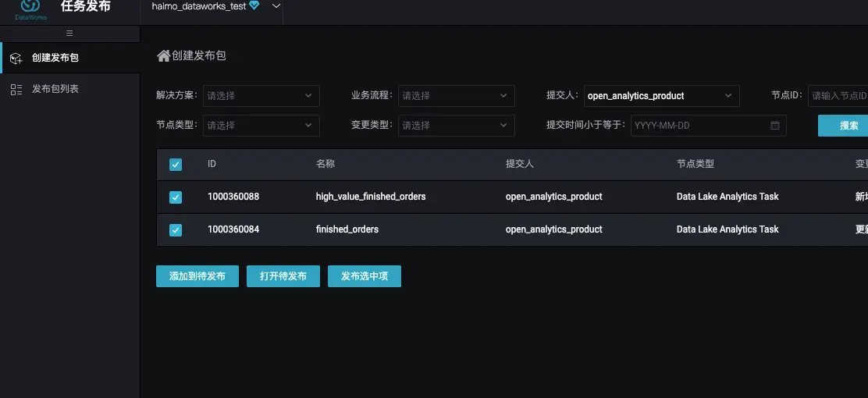Click the 任务发布 page title
This screenshot has width=868, height=398.
pyautogui.click(x=85, y=7)
